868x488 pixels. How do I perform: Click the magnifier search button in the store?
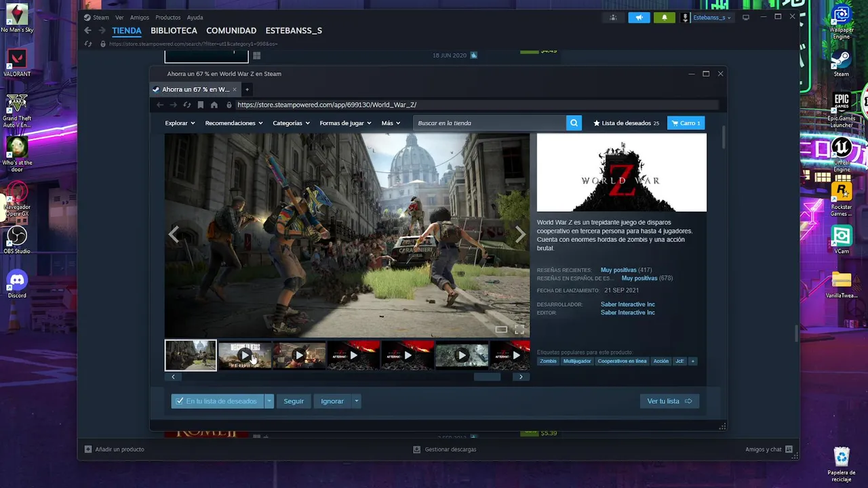click(x=574, y=123)
